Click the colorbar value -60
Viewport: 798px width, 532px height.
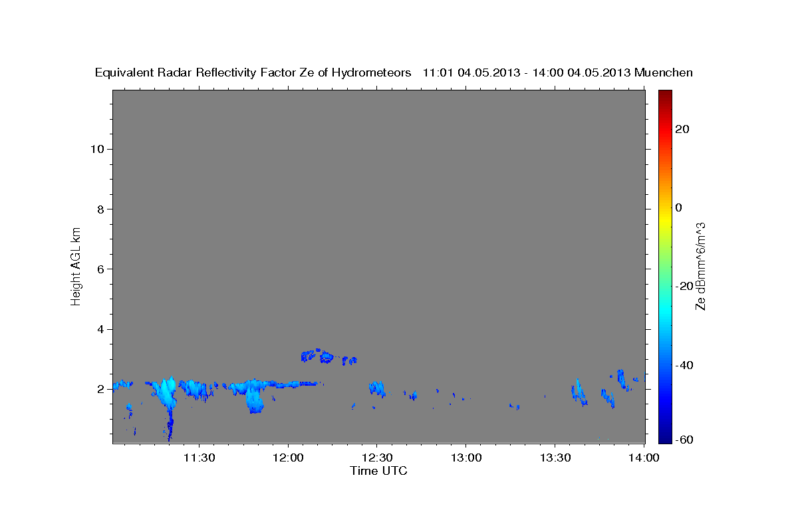(x=684, y=440)
